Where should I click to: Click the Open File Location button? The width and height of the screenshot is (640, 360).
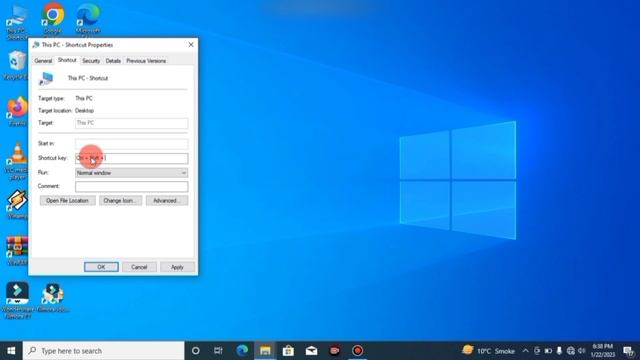pos(67,200)
